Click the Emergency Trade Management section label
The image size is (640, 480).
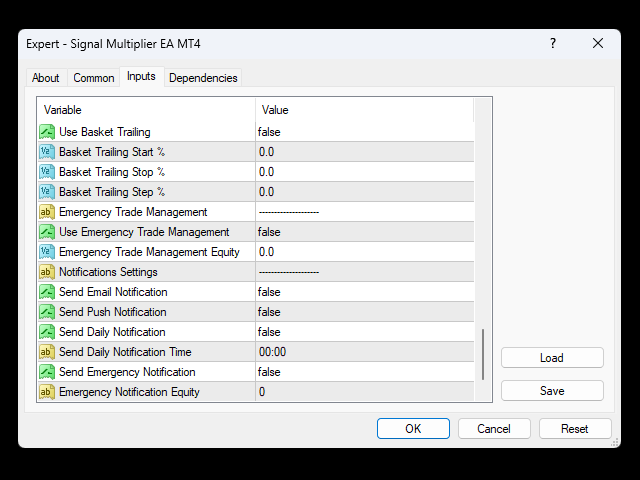[133, 212]
